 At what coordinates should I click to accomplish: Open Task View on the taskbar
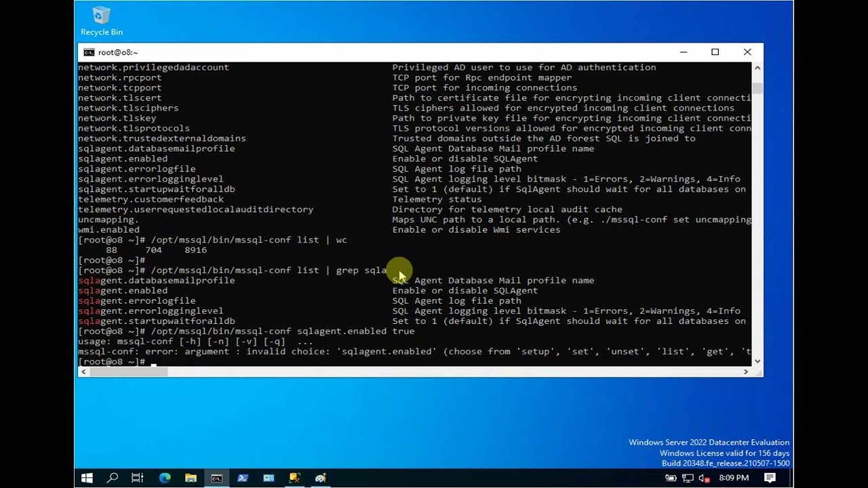(x=138, y=478)
